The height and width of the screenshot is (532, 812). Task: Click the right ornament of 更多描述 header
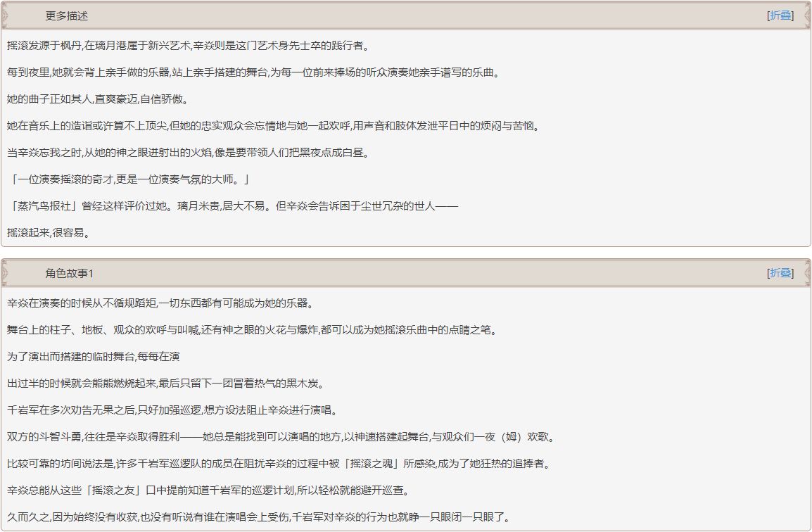point(807,15)
